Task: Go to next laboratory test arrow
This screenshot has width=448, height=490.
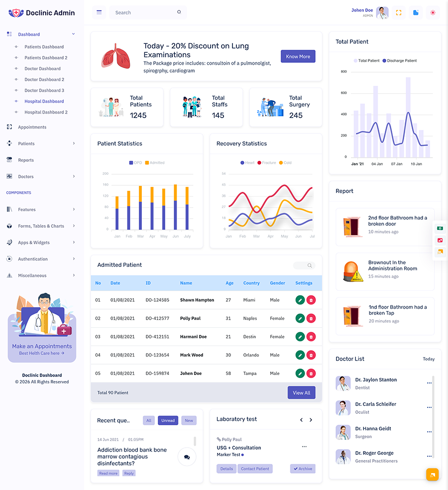Action: [311, 420]
